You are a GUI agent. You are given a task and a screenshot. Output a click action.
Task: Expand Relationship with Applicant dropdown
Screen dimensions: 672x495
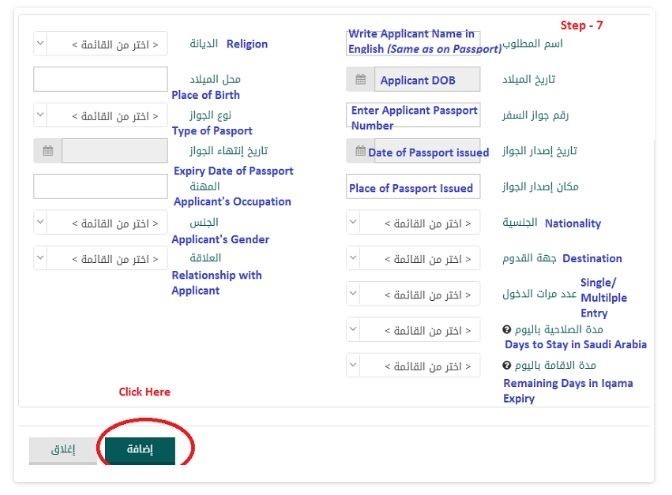[100, 259]
